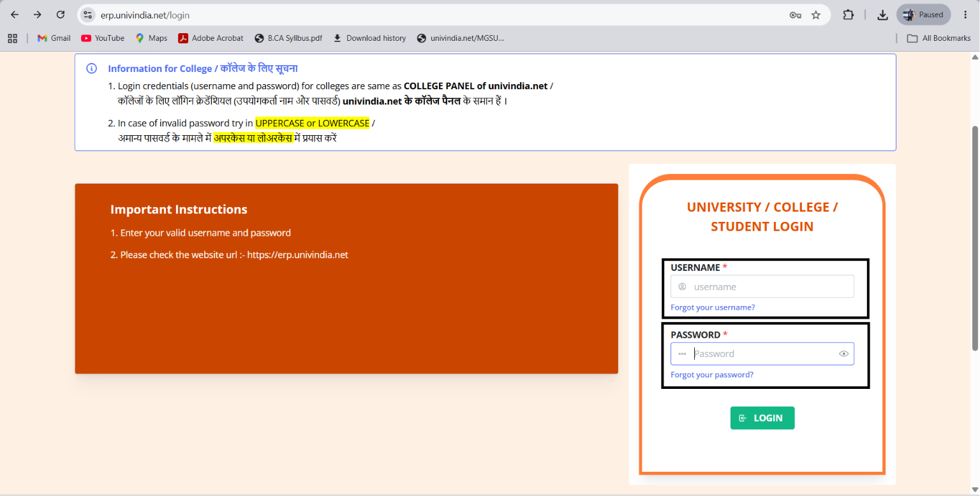Click Forgot your password? link
This screenshot has height=496, width=980.
[712, 375]
